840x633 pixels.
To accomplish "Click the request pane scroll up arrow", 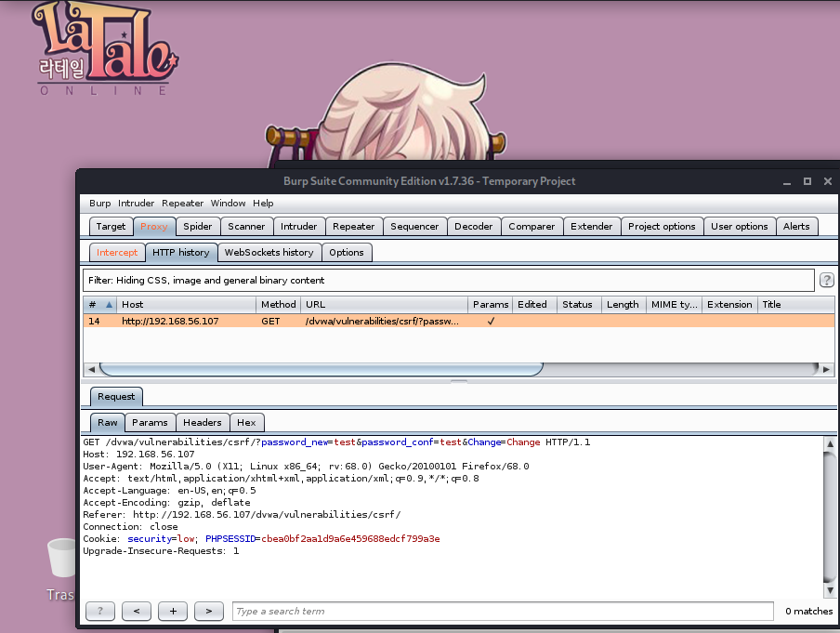I will pos(830,443).
